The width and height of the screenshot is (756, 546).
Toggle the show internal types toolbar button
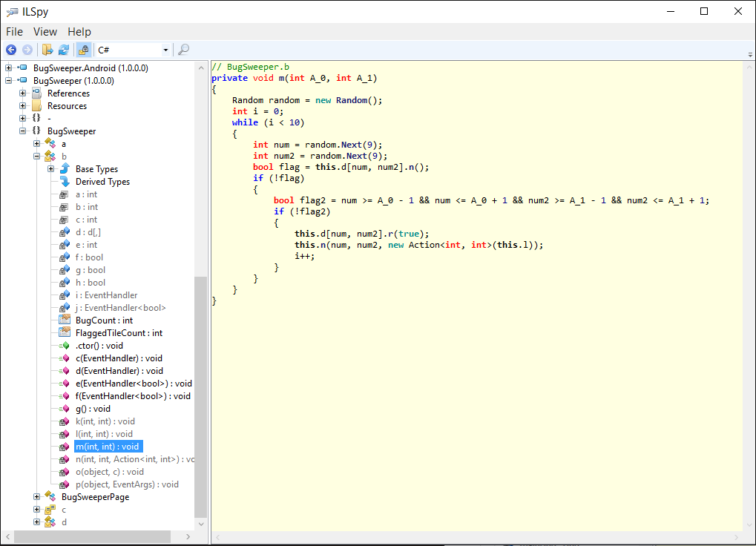83,50
